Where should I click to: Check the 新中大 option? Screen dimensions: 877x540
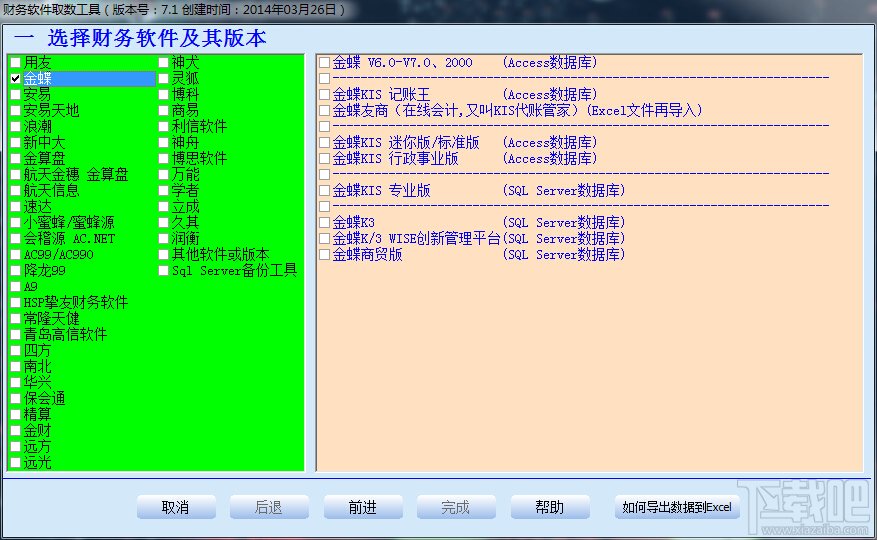(x=16, y=143)
